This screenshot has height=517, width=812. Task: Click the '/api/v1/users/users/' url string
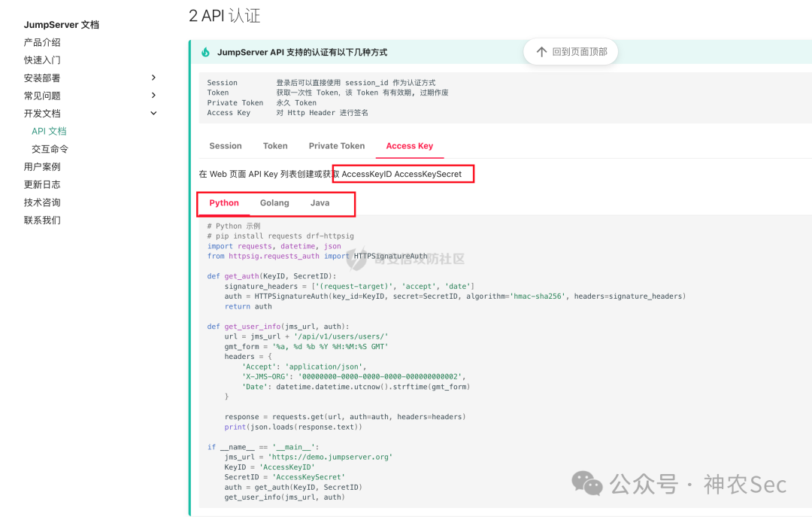pyautogui.click(x=341, y=336)
